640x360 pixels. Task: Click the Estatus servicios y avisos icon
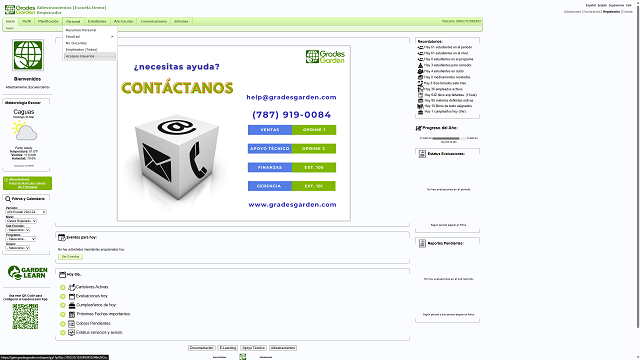71,333
